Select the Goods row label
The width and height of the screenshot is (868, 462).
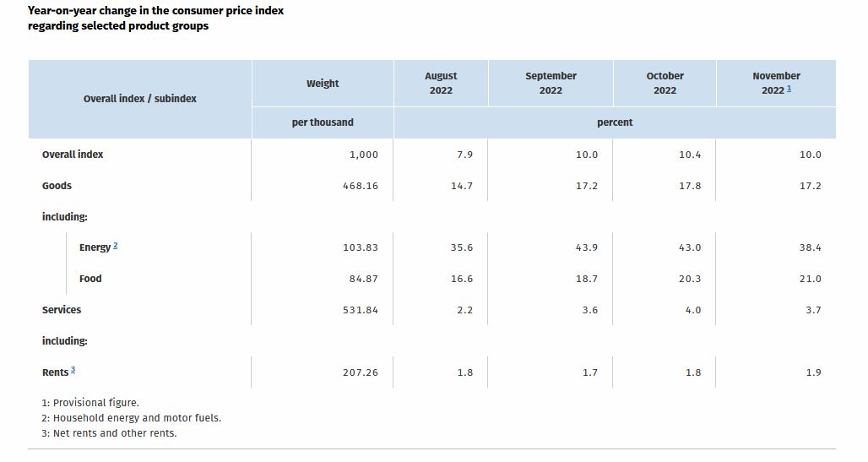(x=57, y=186)
